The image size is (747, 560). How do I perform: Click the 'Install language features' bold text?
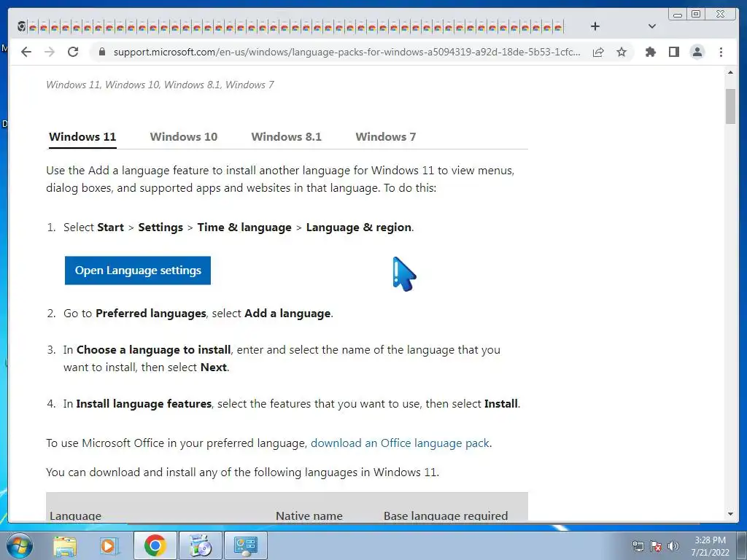pos(144,404)
